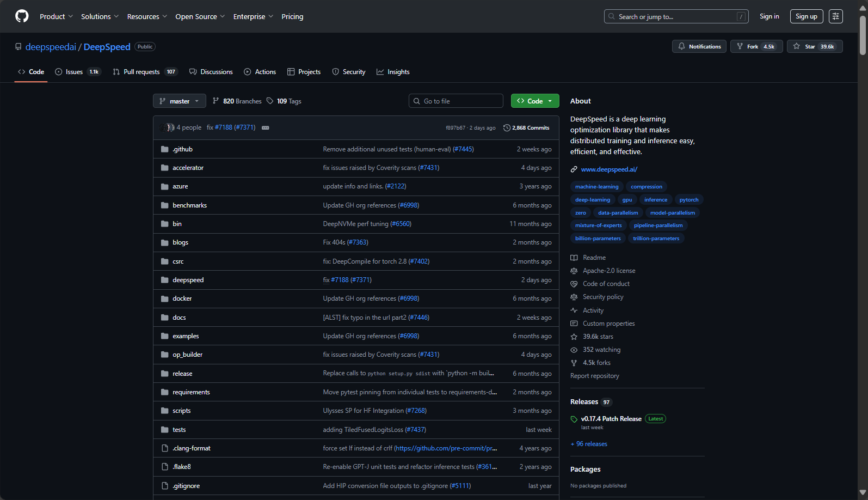Select the Code tab
The image size is (868, 500).
(x=31, y=72)
